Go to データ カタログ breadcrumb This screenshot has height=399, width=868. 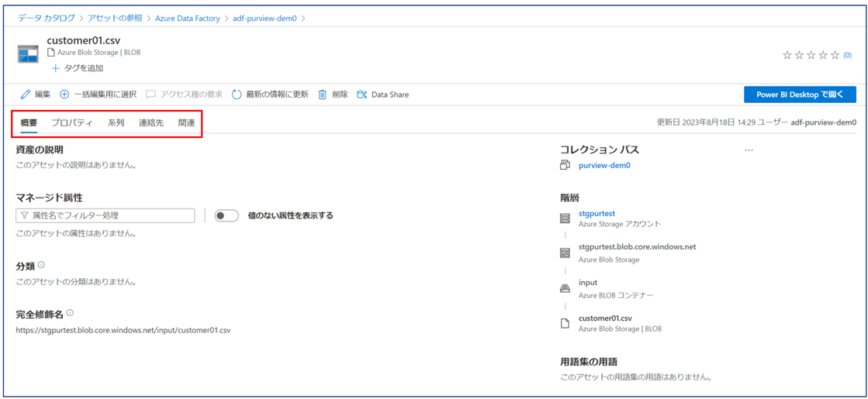(x=47, y=19)
